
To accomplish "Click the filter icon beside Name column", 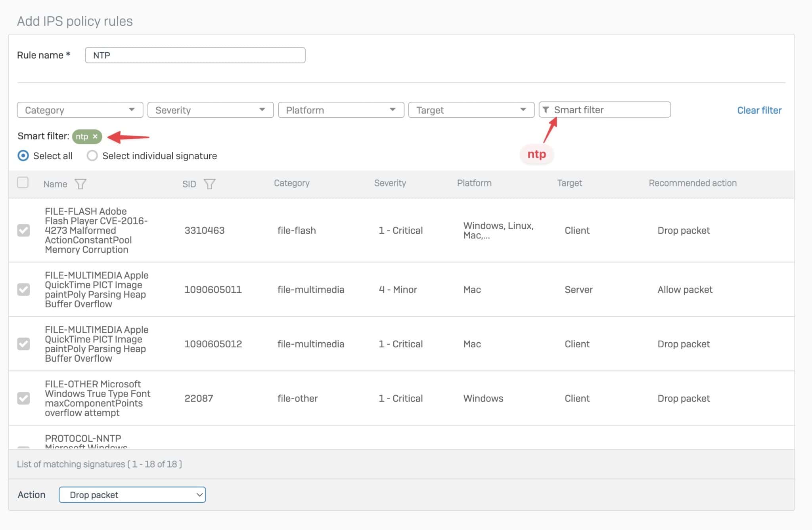I will click(x=81, y=183).
